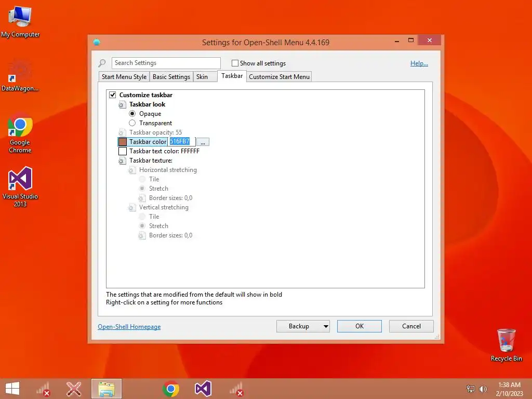Open the volume tray icon
The image size is (532, 399).
tap(483, 389)
